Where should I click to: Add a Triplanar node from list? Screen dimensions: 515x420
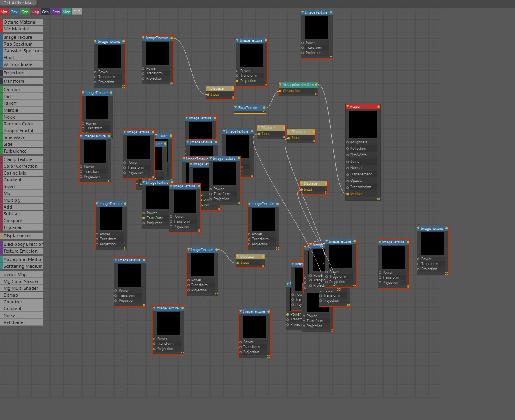pos(22,227)
